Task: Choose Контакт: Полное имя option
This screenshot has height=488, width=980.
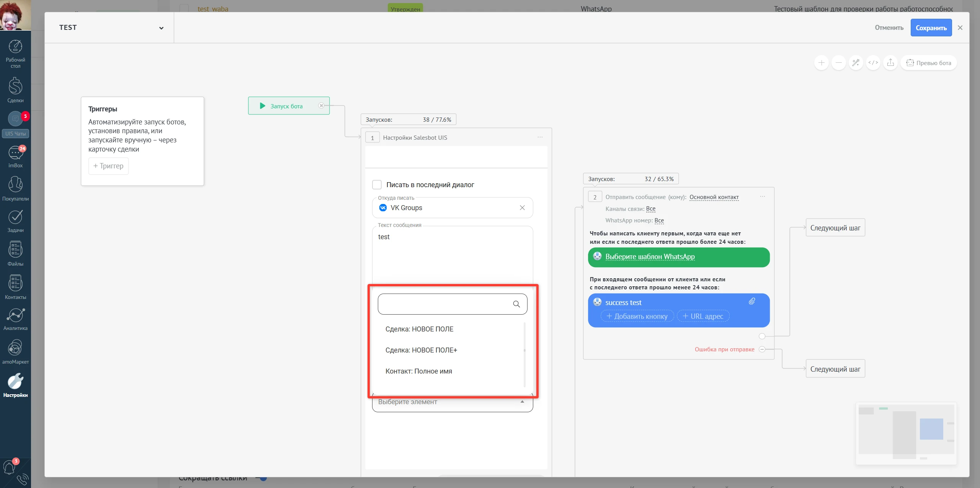Action: [x=418, y=371]
